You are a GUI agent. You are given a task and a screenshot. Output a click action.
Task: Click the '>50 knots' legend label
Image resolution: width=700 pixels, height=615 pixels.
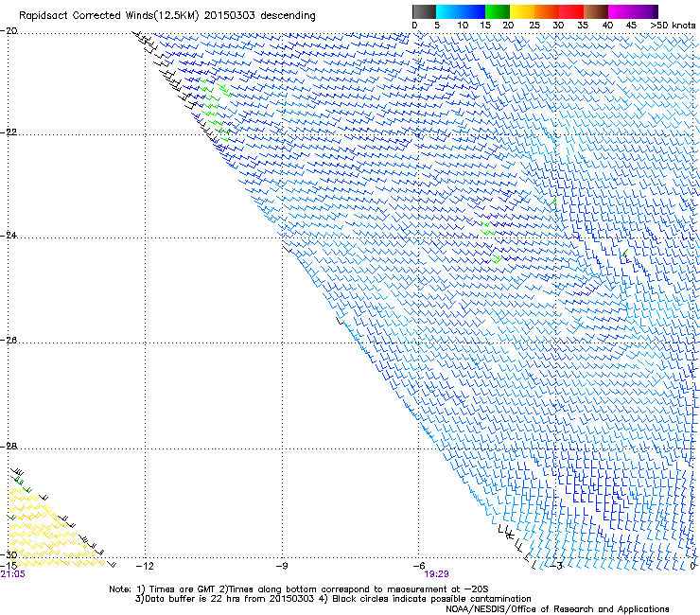[673, 26]
